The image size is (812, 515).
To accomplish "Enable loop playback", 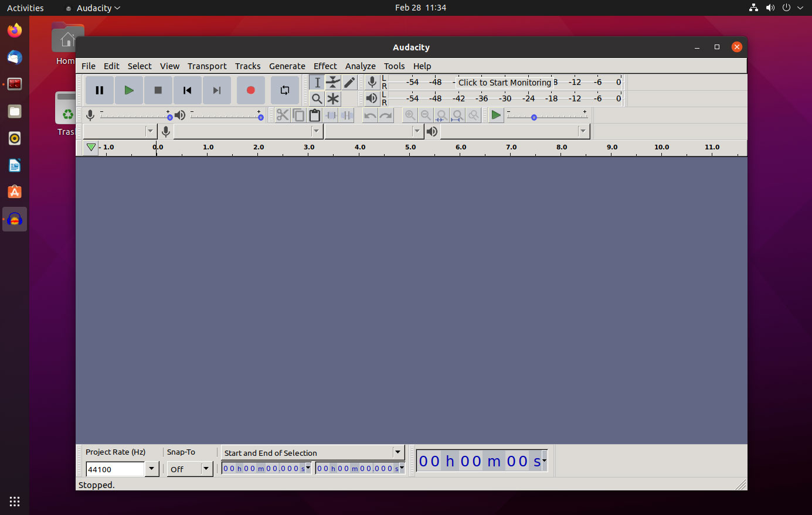I will (285, 90).
